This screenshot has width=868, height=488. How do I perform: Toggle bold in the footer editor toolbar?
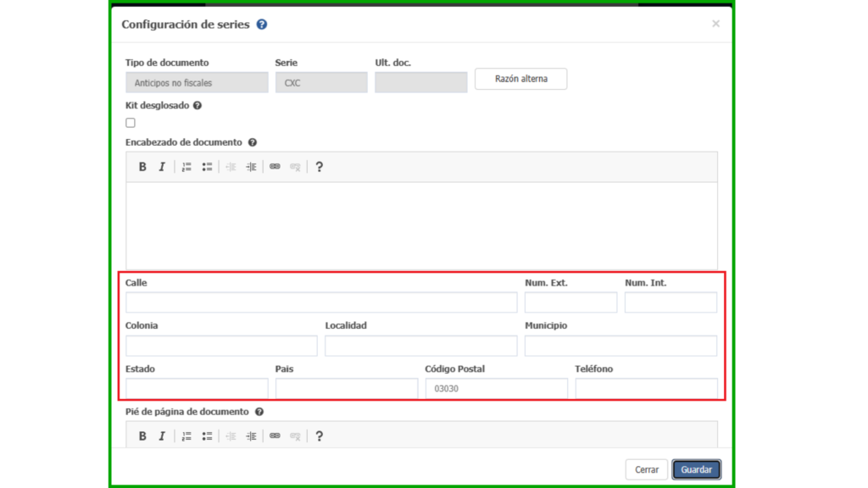[x=142, y=436]
